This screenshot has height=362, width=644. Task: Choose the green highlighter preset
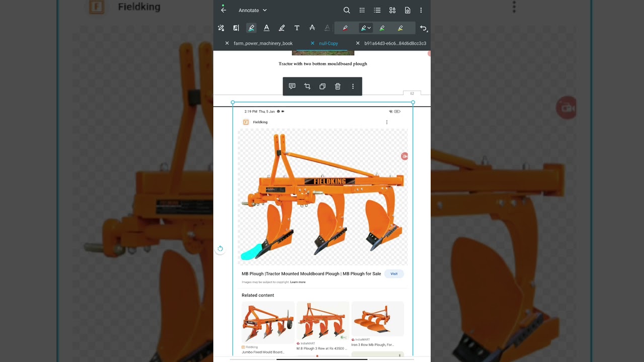point(382,28)
